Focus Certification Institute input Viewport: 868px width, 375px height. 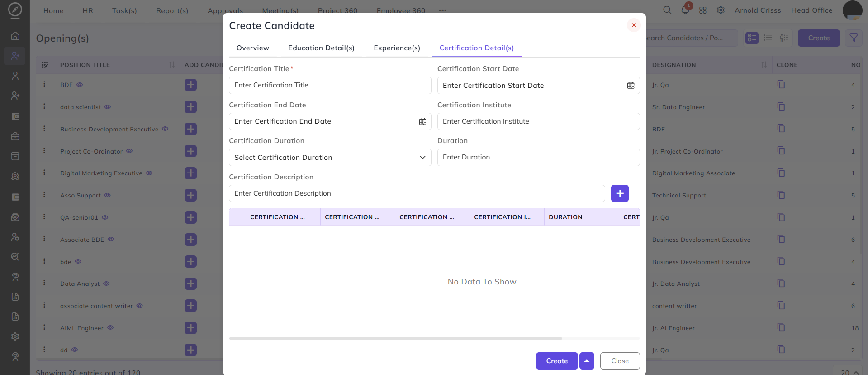coord(538,121)
